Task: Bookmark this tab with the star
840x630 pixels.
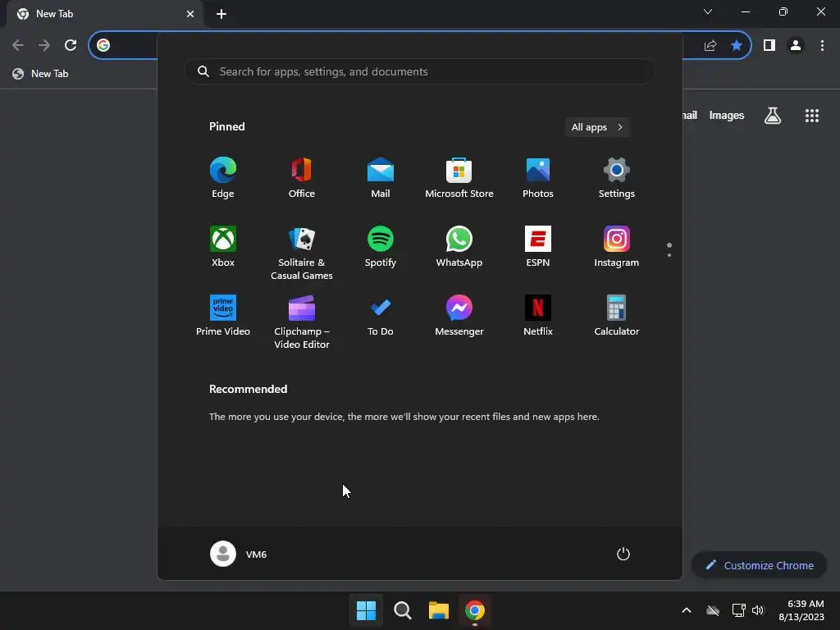Action: tap(737, 45)
